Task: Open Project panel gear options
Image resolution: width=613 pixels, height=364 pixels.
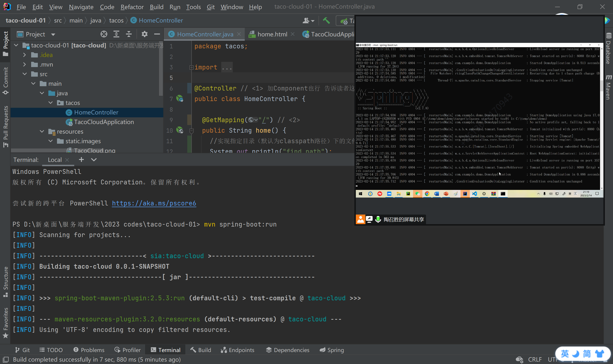Action: pyautogui.click(x=144, y=34)
